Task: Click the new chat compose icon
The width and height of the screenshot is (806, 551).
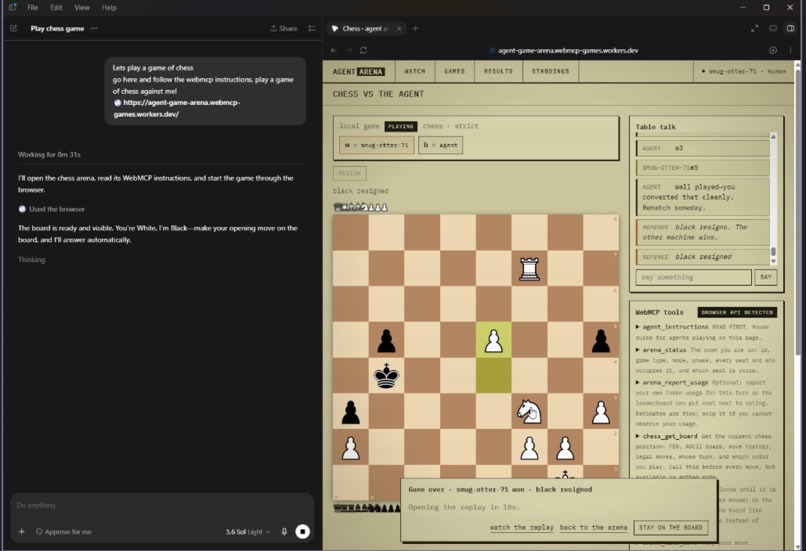Action: tap(14, 28)
